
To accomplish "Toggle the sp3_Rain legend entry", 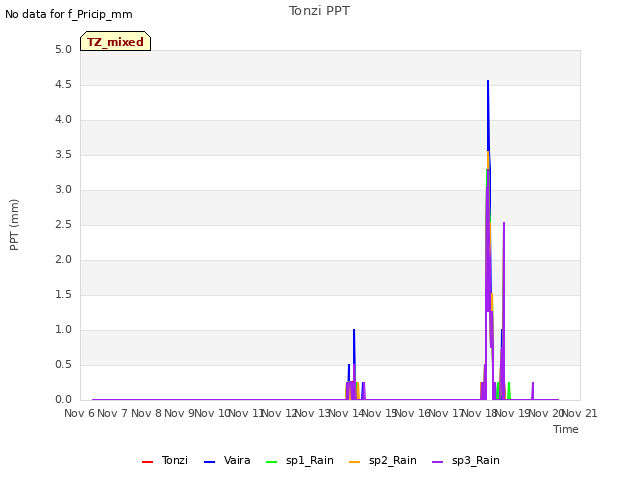I will (x=466, y=460).
